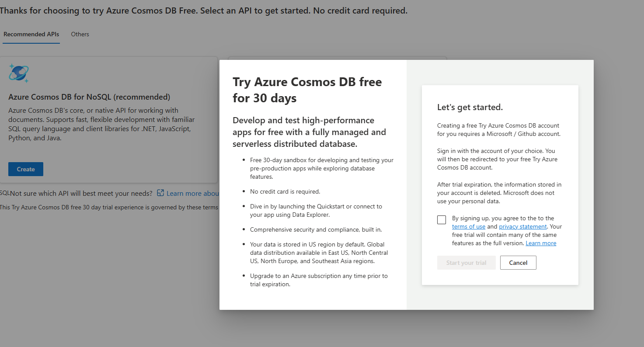Click the external link icon beside Learn more
Viewport: 644px width, 347px height.
pos(160,193)
